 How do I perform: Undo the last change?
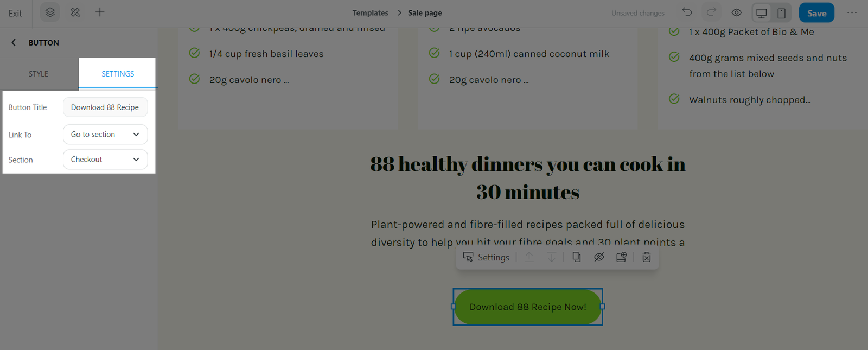(687, 12)
